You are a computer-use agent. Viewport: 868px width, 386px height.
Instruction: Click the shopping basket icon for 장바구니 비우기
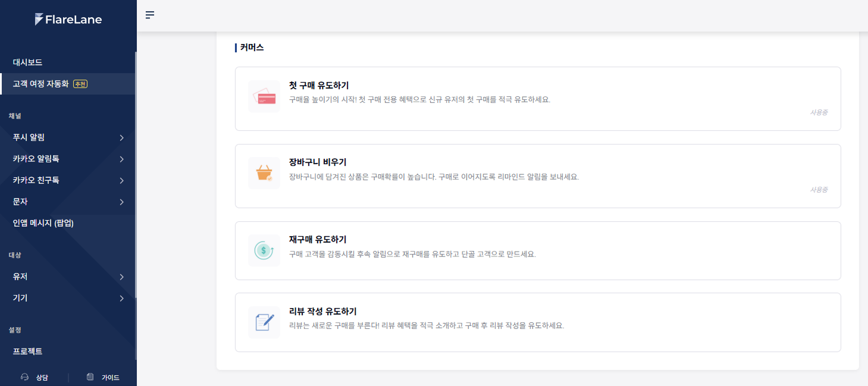coord(264,174)
